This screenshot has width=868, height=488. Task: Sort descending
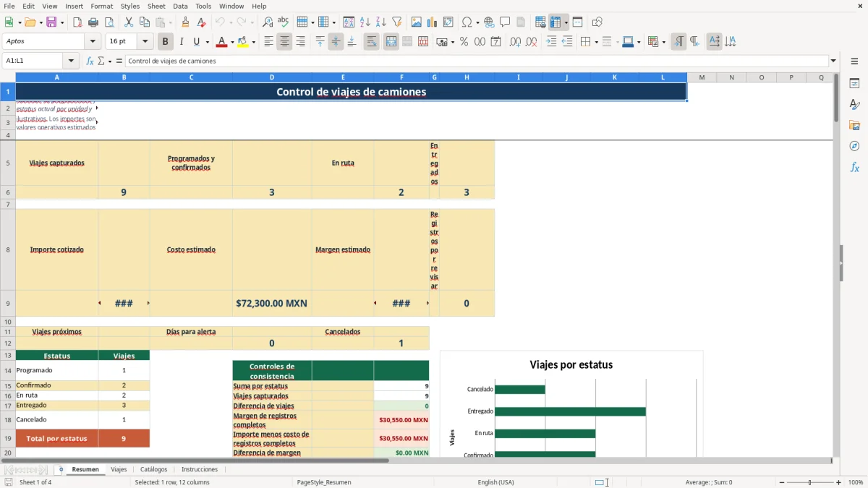pos(381,22)
